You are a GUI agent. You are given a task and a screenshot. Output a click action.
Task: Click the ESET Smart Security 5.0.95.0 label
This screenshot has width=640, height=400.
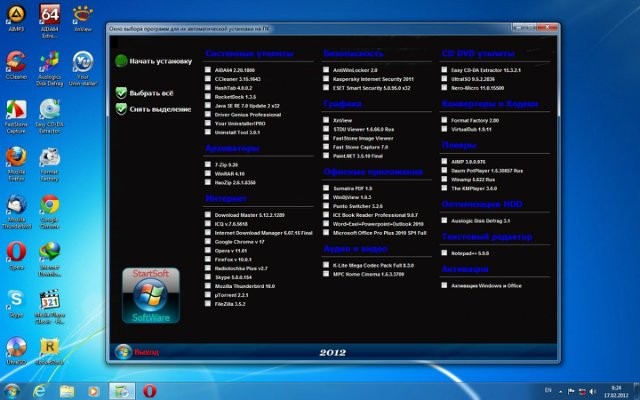tap(371, 88)
